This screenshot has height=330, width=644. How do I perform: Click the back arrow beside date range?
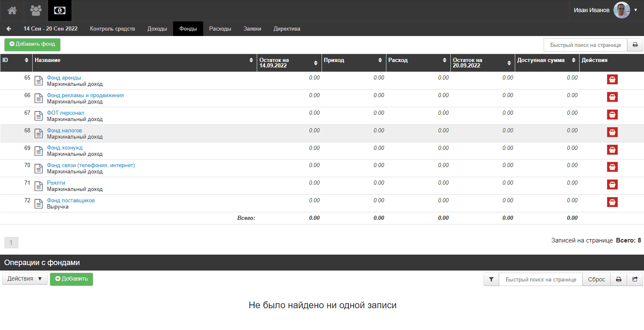tap(9, 29)
